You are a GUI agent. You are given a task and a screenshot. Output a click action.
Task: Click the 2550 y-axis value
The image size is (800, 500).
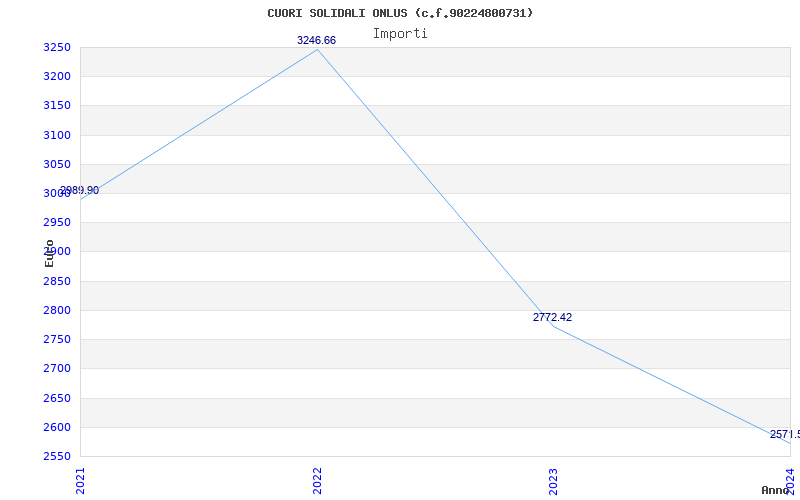click(x=57, y=457)
